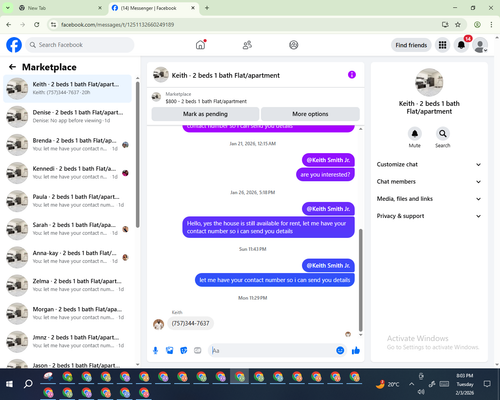Attach a photo file icon
The height and width of the screenshot is (400, 500).
170,350
